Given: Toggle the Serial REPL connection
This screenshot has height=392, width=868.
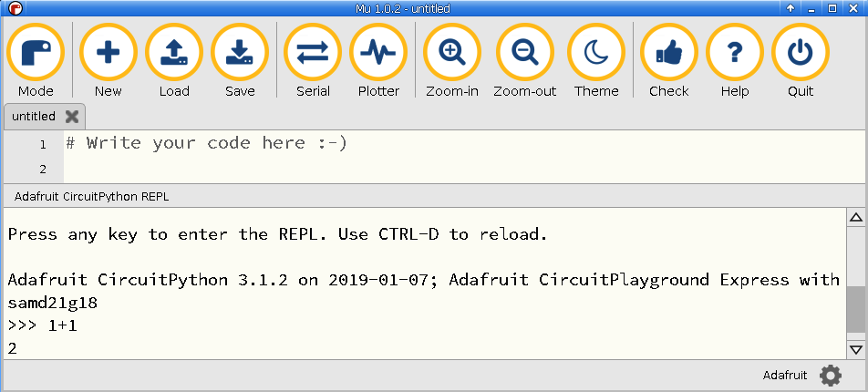Looking at the screenshot, I should click(x=313, y=60).
